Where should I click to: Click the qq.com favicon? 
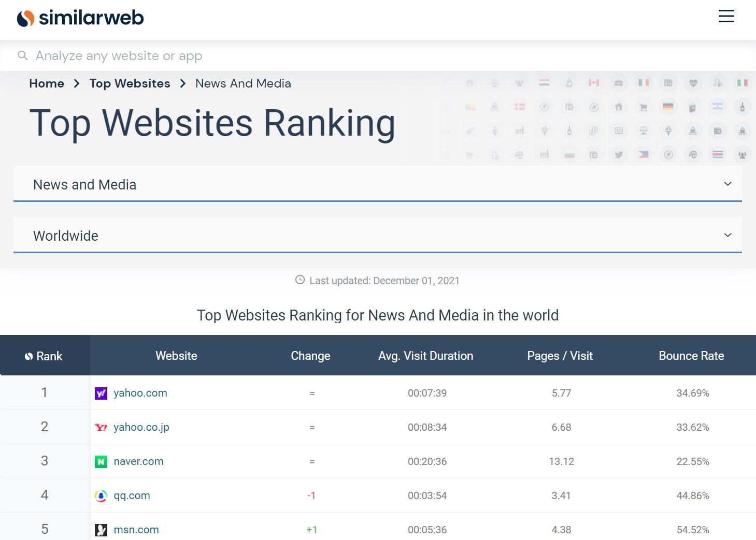coord(101,496)
